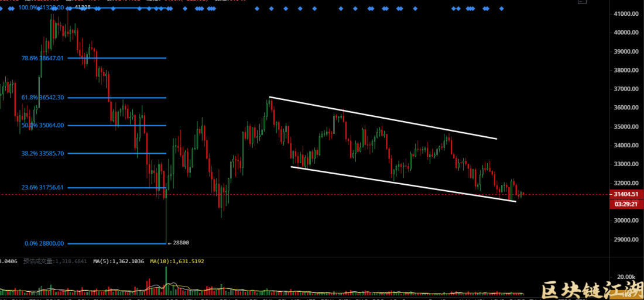Click the 100.0% Fibonacci level label at top
Viewport: 644px width, 300px height.
tap(41, 8)
